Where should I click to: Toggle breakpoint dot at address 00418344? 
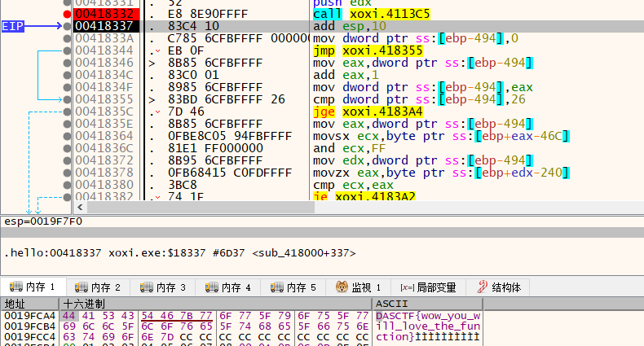pyautogui.click(x=67, y=50)
